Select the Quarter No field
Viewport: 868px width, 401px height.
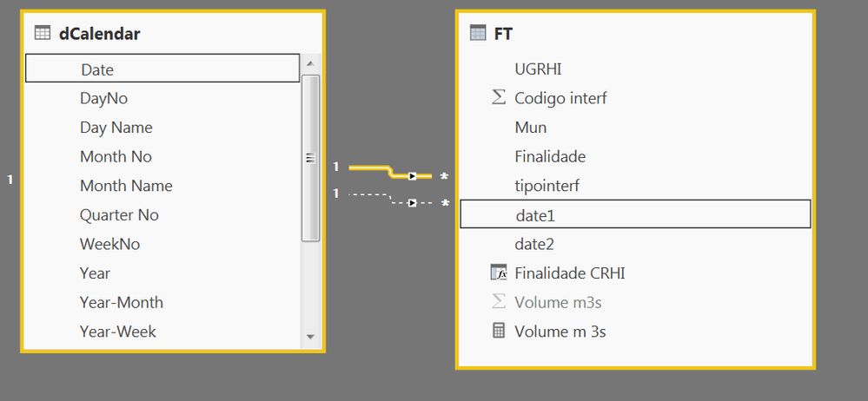pos(162,214)
